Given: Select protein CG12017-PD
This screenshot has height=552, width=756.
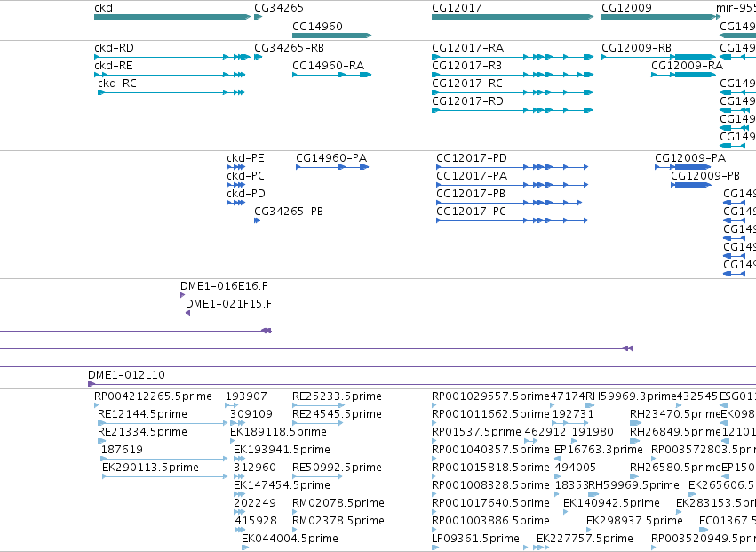Looking at the screenshot, I should pyautogui.click(x=512, y=167).
